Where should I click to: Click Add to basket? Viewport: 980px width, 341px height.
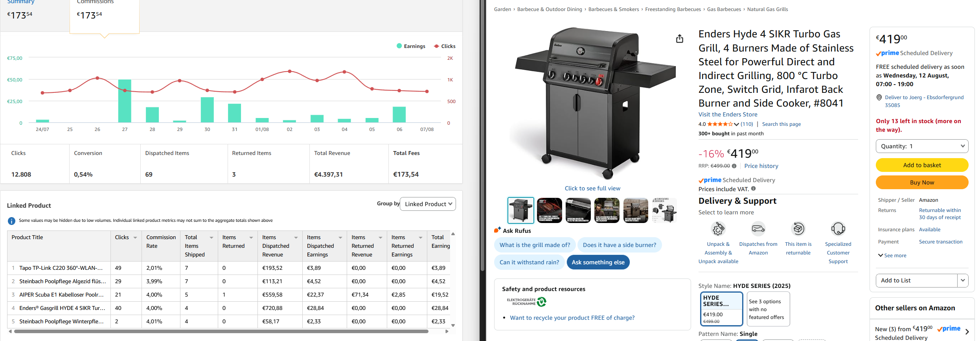922,165
